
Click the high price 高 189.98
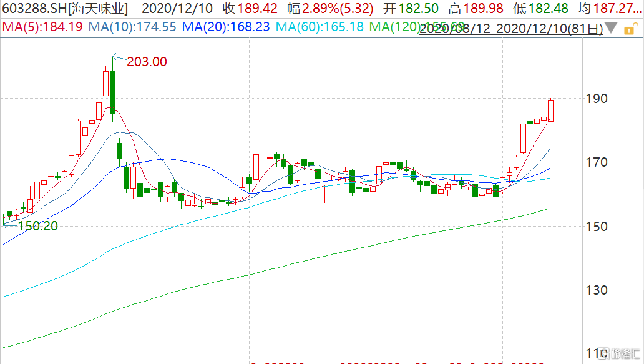pyautogui.click(x=476, y=8)
